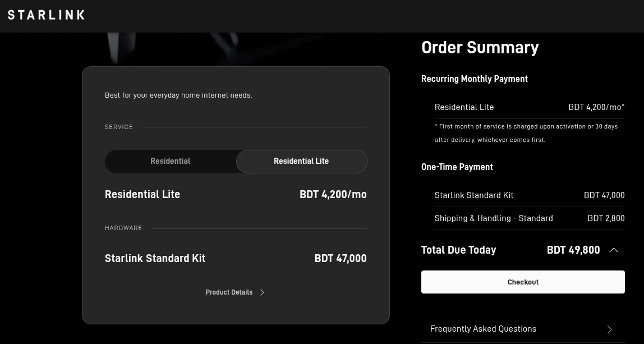Click the chevron beside Product Details
The width and height of the screenshot is (644, 344).
click(x=263, y=292)
